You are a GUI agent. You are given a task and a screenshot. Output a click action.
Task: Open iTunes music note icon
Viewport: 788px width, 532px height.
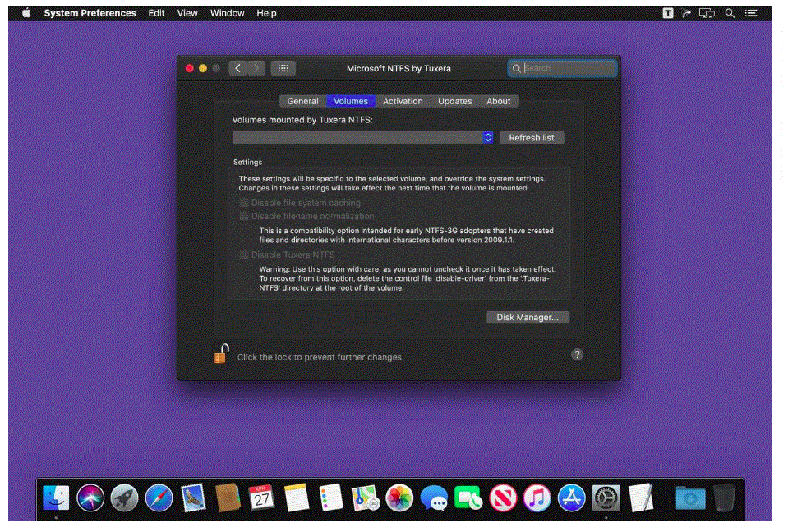(537, 498)
